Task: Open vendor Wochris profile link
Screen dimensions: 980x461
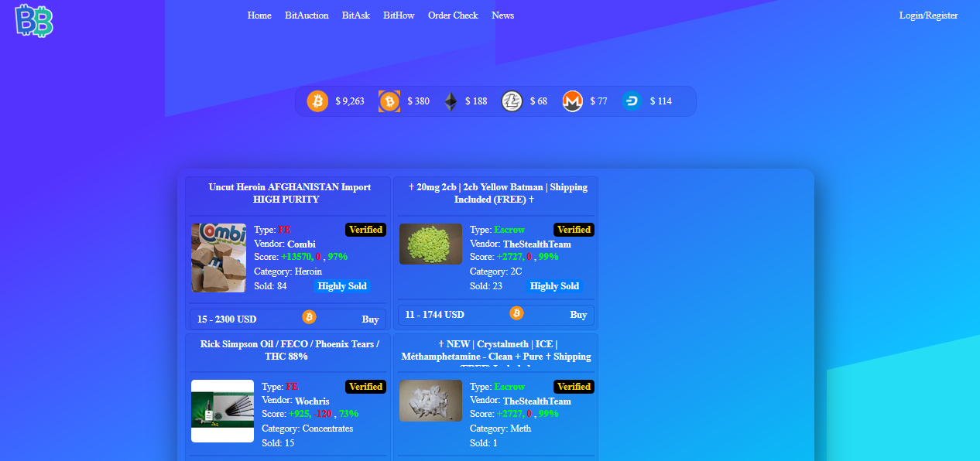Action: tap(312, 401)
